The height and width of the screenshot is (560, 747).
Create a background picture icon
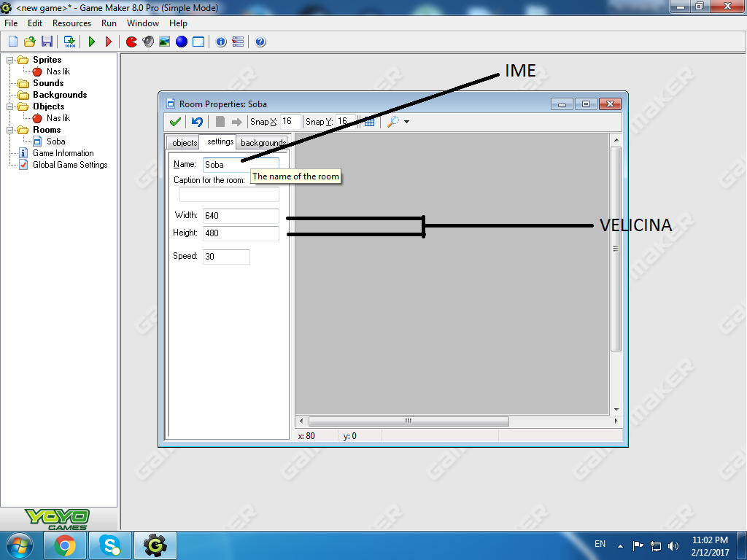[164, 42]
